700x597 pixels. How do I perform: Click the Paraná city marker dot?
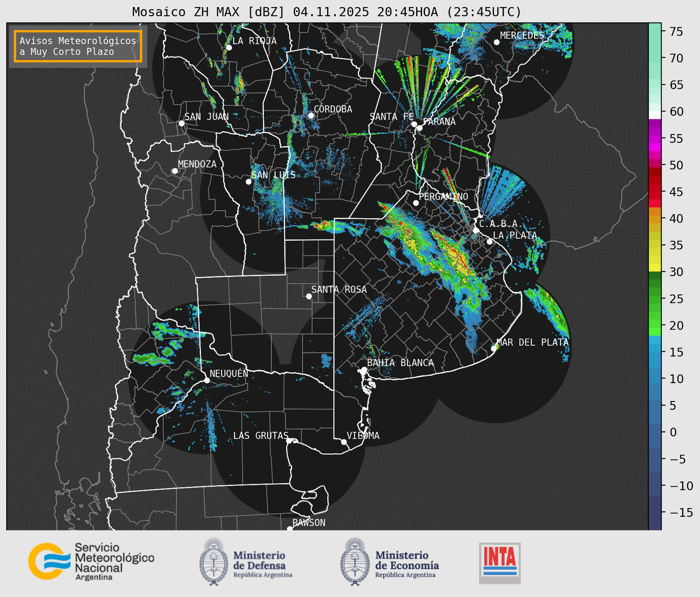tap(420, 128)
